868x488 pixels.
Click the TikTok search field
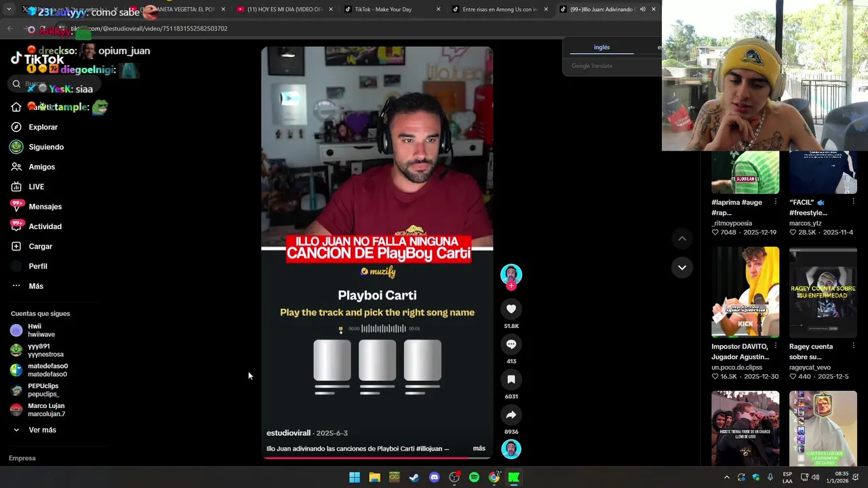[54, 83]
